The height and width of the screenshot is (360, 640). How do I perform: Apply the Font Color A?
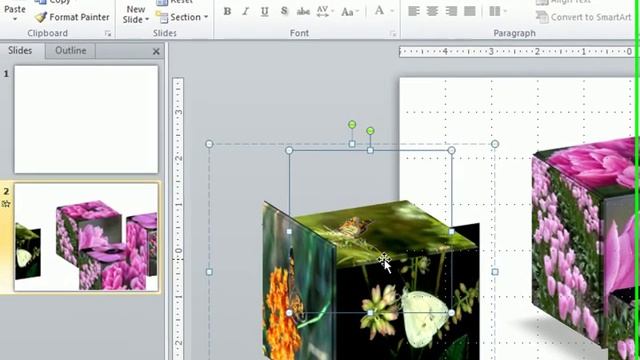click(379, 11)
